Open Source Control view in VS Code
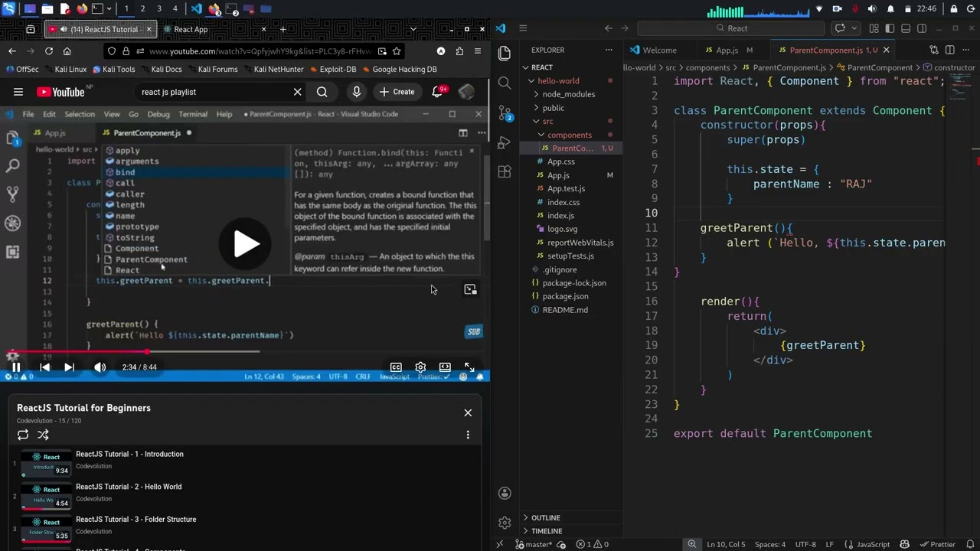 coord(505,113)
